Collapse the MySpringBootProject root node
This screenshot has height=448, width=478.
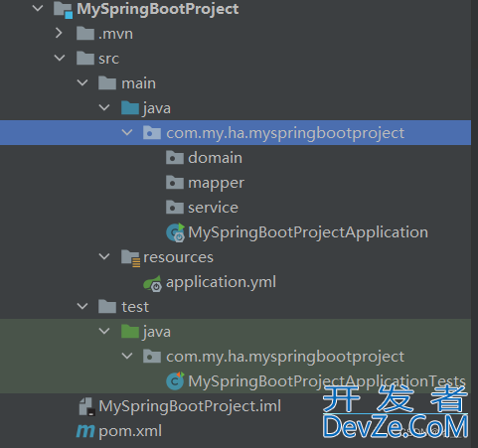point(38,8)
